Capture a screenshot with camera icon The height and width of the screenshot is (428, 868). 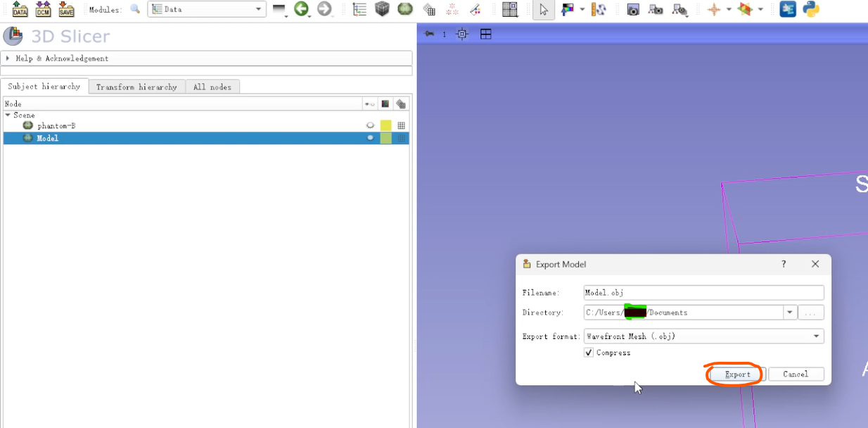(633, 9)
